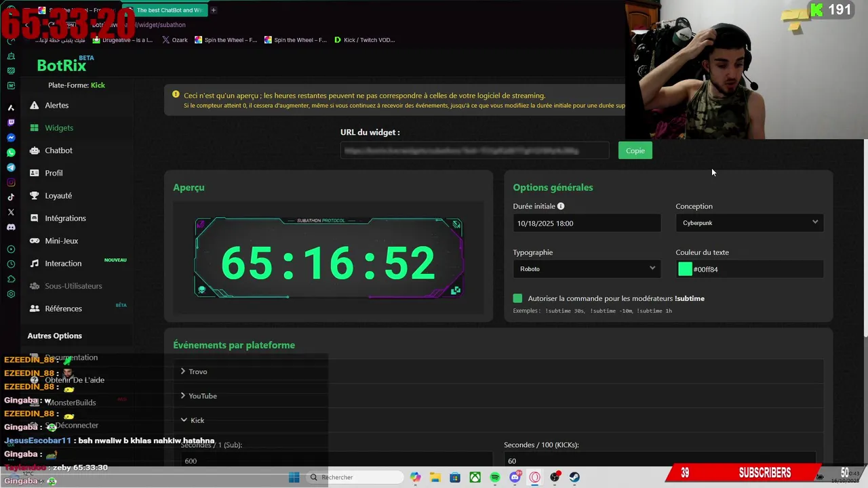Click the Interaction music note icon

34,263
